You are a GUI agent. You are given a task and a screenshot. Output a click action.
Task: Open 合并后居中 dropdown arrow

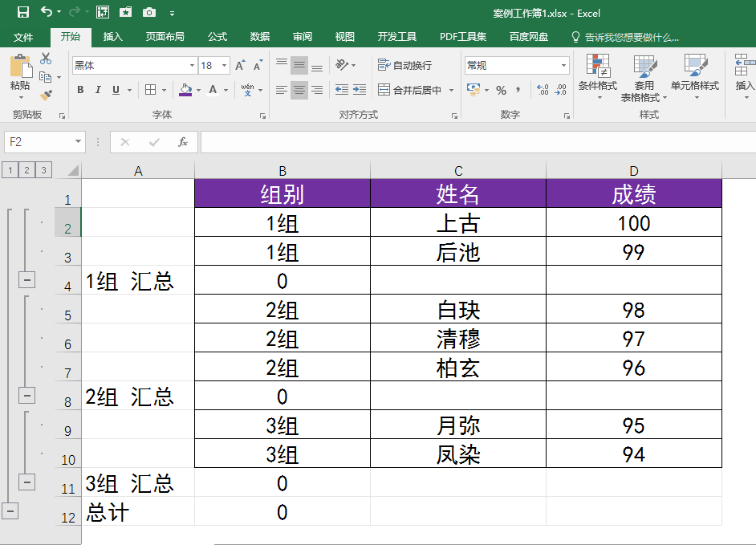452,90
